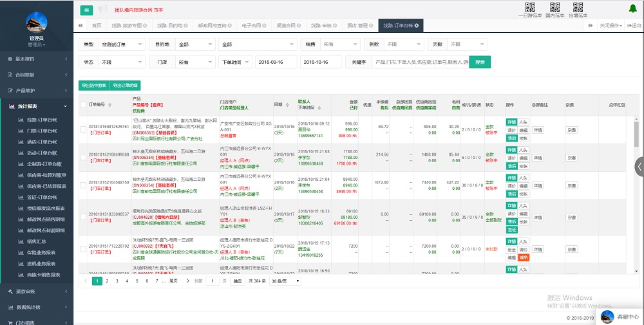The image size is (644, 325).
Task: Expand the 基本资料 sidebar menu
Action: point(37,59)
